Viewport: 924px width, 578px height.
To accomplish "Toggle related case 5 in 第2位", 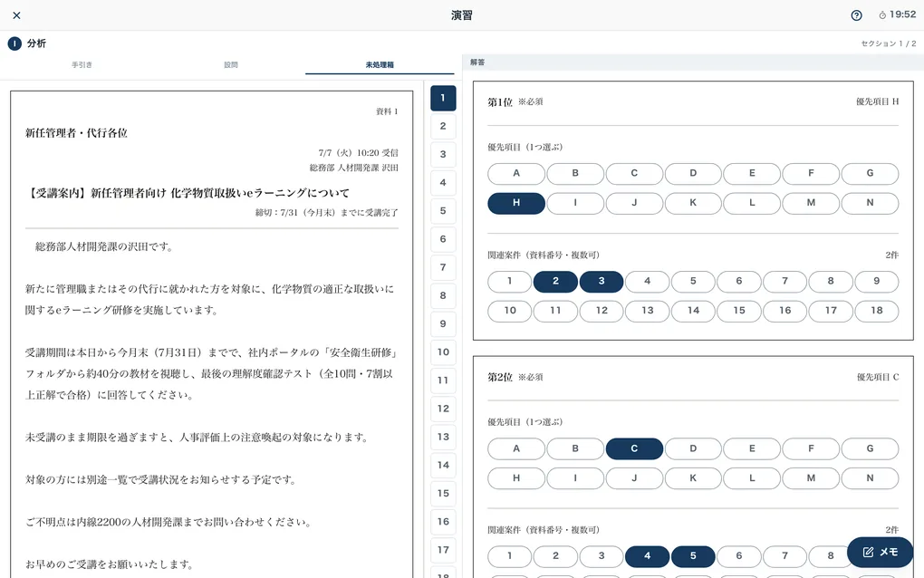I will pyautogui.click(x=693, y=556).
